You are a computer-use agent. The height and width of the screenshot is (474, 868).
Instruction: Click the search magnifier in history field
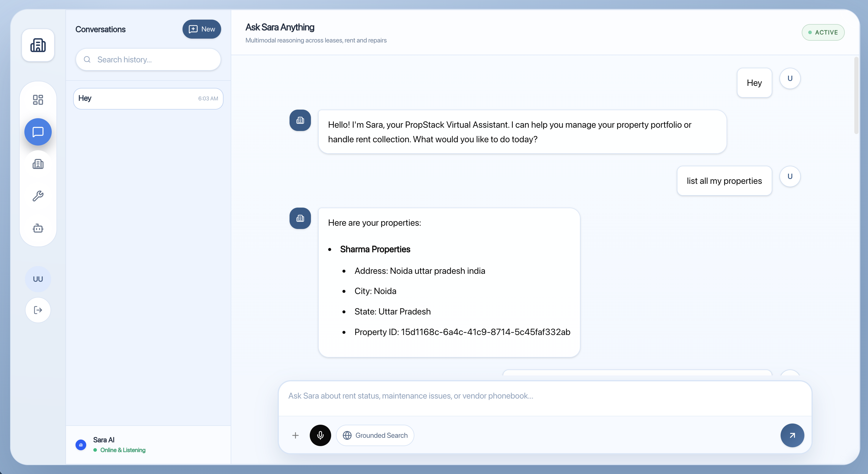(x=87, y=59)
